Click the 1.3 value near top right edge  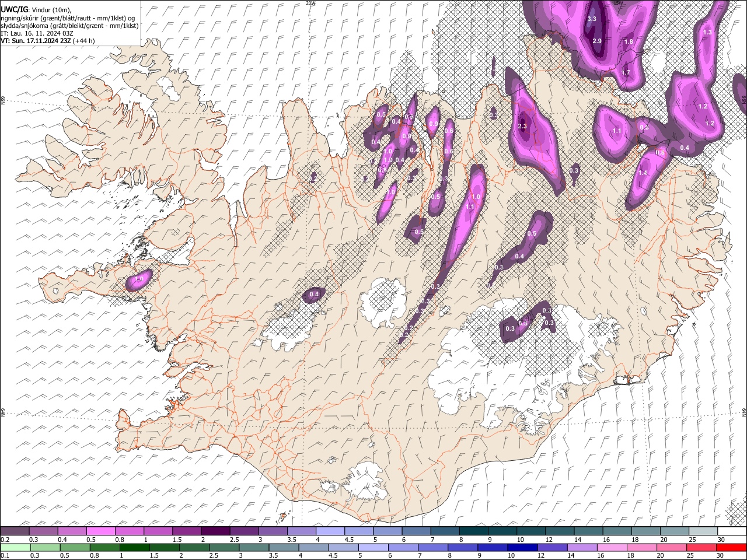coord(708,32)
